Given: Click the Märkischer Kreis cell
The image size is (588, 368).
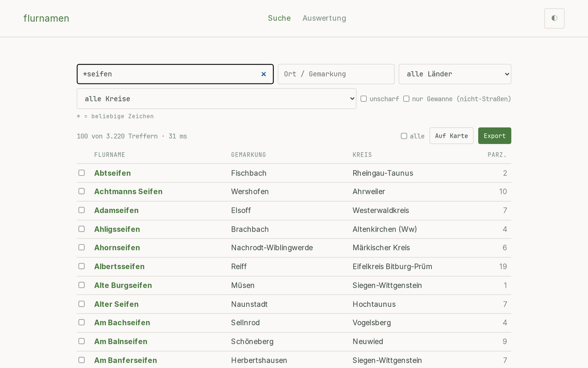Looking at the screenshot, I should (381, 248).
